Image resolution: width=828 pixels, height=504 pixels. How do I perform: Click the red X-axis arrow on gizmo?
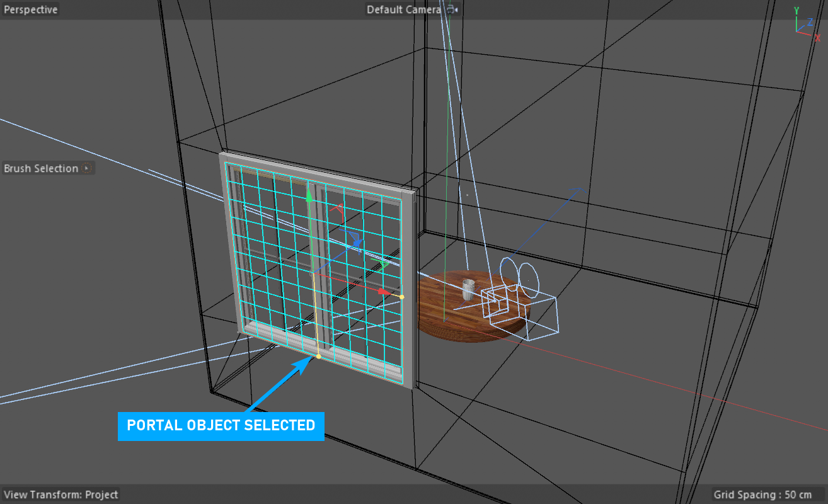click(x=382, y=292)
